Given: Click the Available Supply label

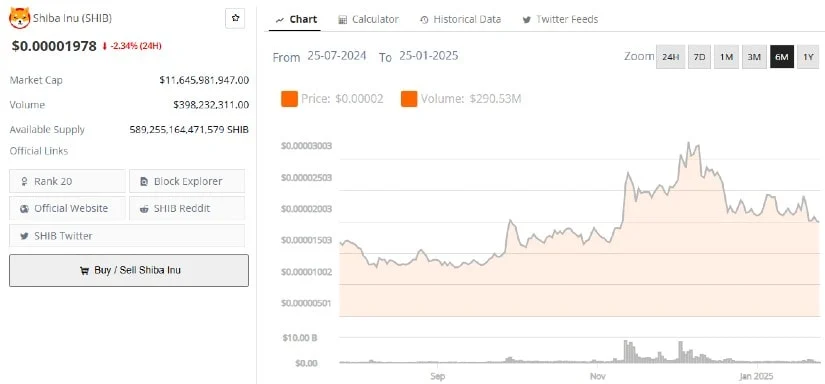Looking at the screenshot, I should [x=47, y=129].
